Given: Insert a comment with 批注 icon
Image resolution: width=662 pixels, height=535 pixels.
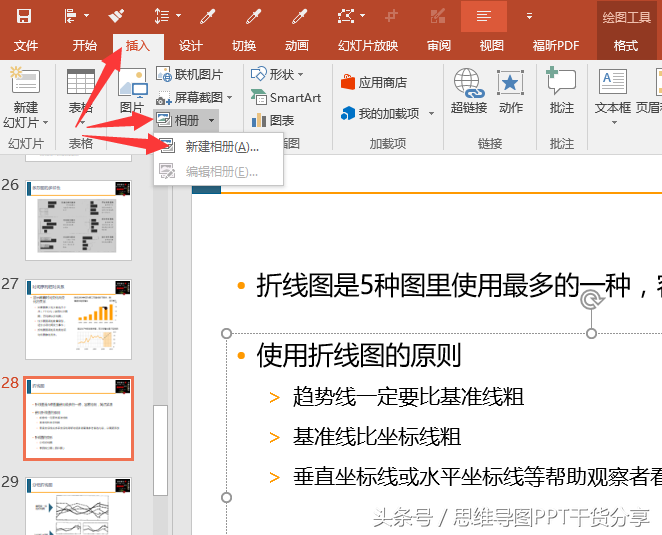Looking at the screenshot, I should [x=561, y=91].
